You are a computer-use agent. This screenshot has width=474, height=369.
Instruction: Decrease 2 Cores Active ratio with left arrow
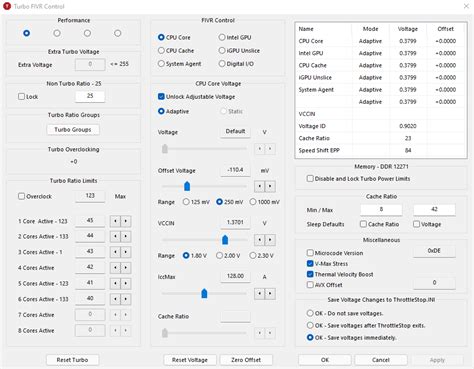click(x=115, y=236)
